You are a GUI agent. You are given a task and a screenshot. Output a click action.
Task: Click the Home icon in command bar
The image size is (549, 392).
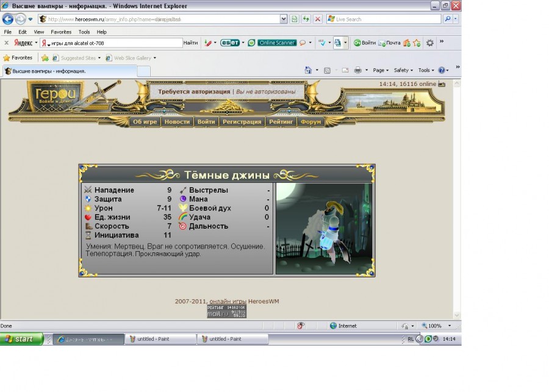tap(308, 70)
